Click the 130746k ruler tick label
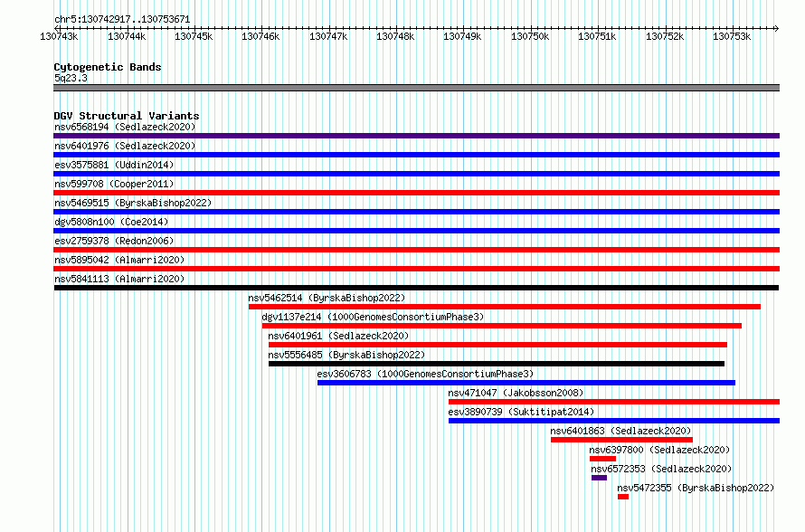 coord(260,36)
